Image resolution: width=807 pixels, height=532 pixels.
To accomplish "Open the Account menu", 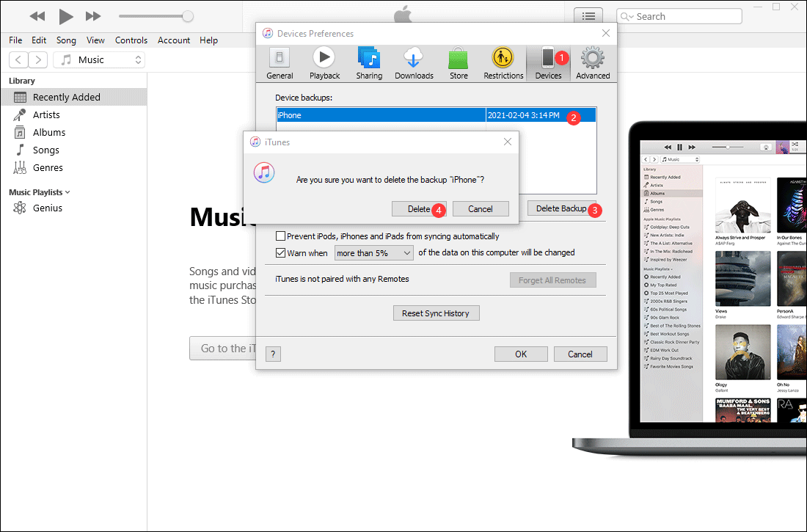I will (173, 40).
